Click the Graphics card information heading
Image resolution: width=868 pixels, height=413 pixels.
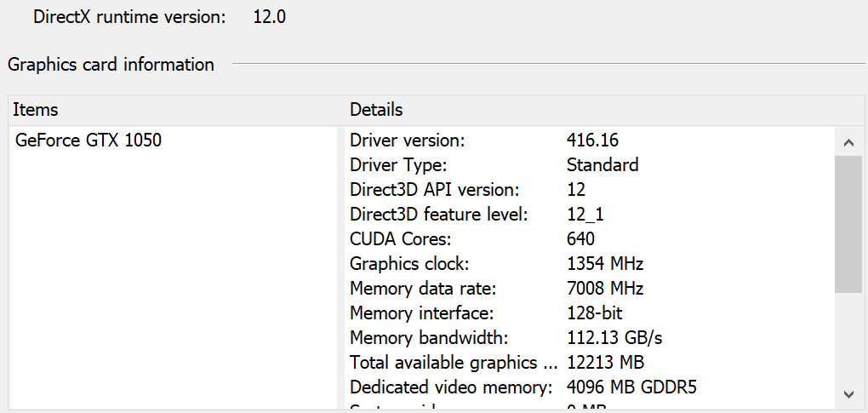coord(111,65)
